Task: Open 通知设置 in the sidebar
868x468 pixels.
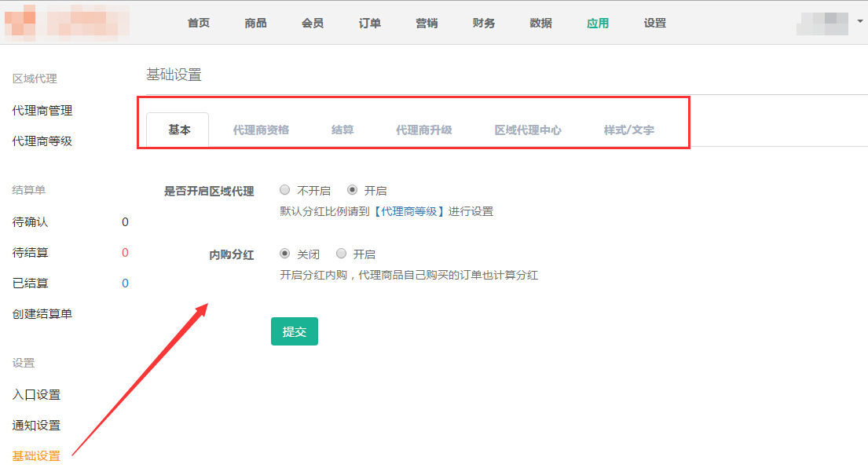Action: [x=36, y=426]
